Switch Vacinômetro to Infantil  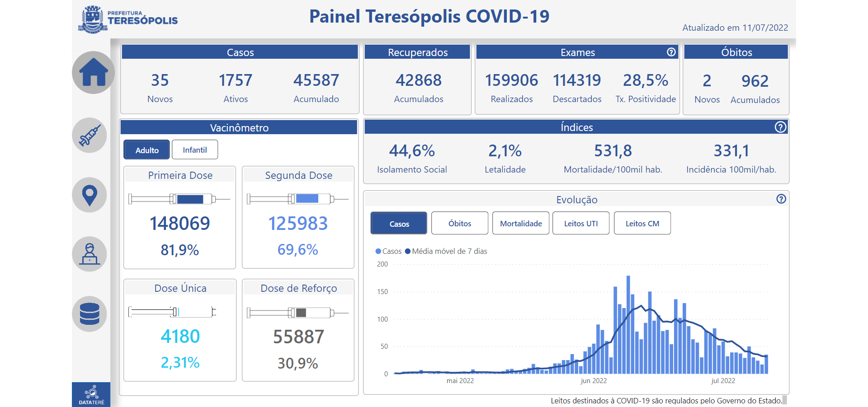(195, 150)
